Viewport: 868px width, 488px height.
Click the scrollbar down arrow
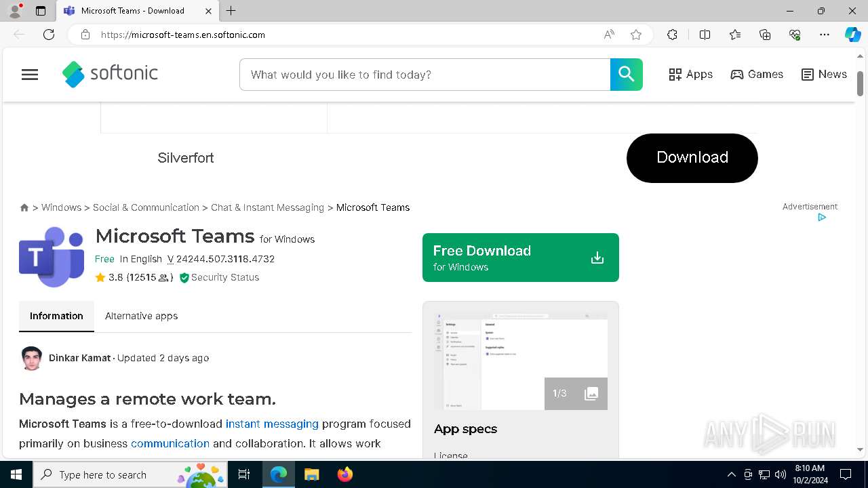point(860,449)
